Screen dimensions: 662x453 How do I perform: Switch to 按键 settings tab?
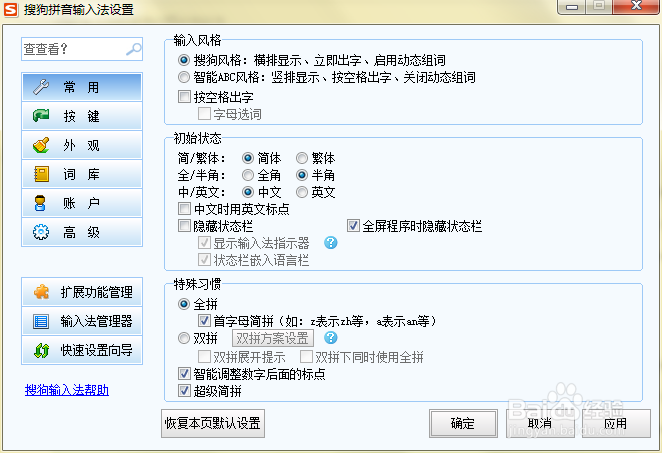point(82,116)
